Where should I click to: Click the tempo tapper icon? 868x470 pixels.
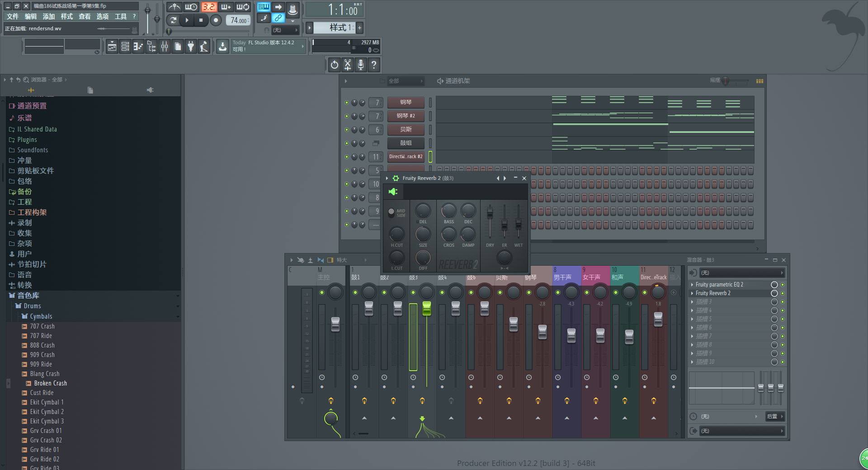pyautogui.click(x=204, y=47)
